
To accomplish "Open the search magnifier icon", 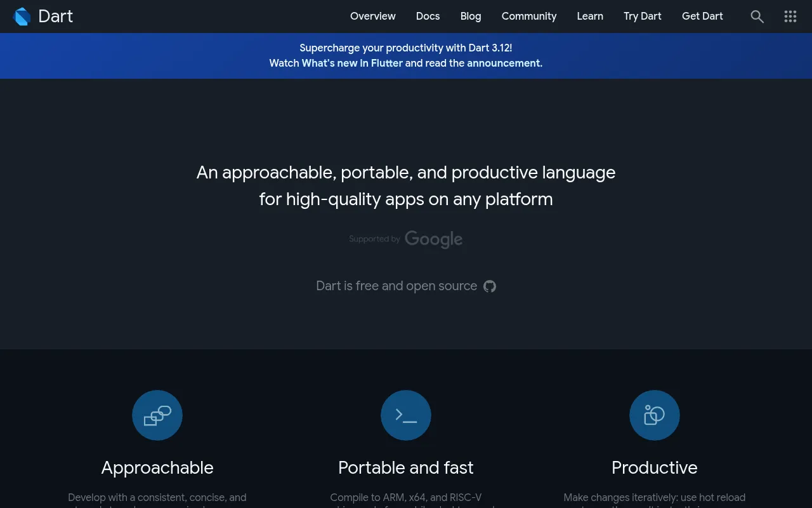I will (x=757, y=17).
